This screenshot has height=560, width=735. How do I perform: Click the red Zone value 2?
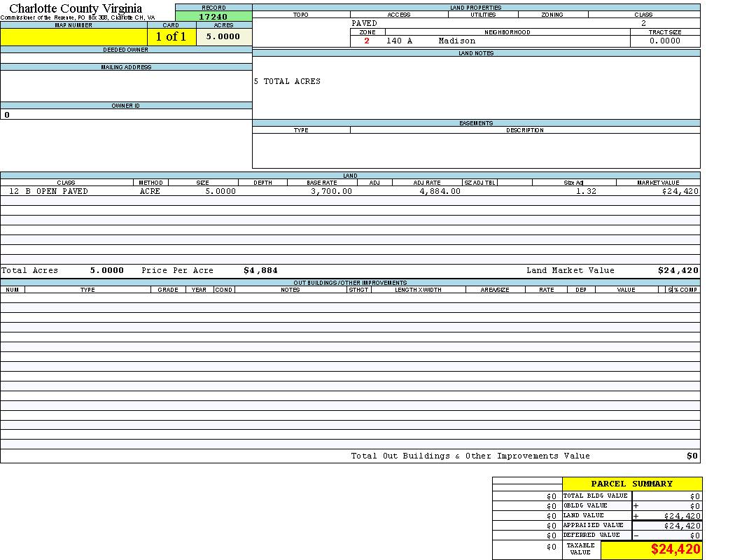pyautogui.click(x=366, y=41)
